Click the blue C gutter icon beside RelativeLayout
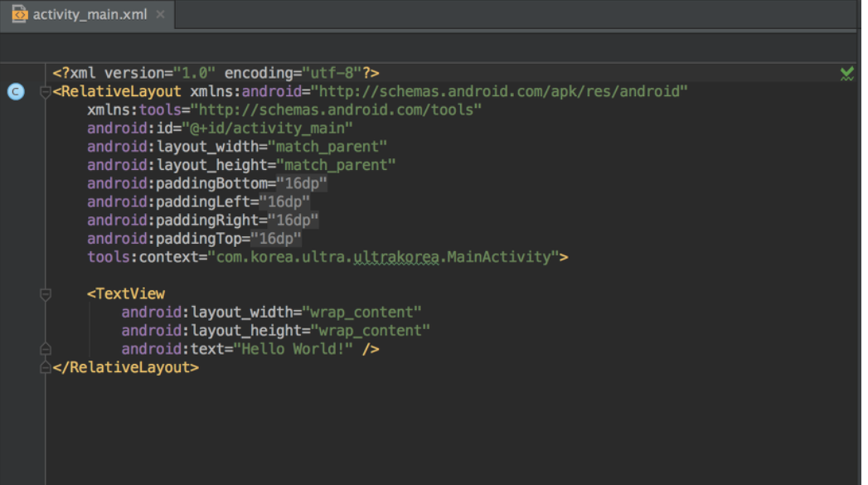 coord(16,91)
